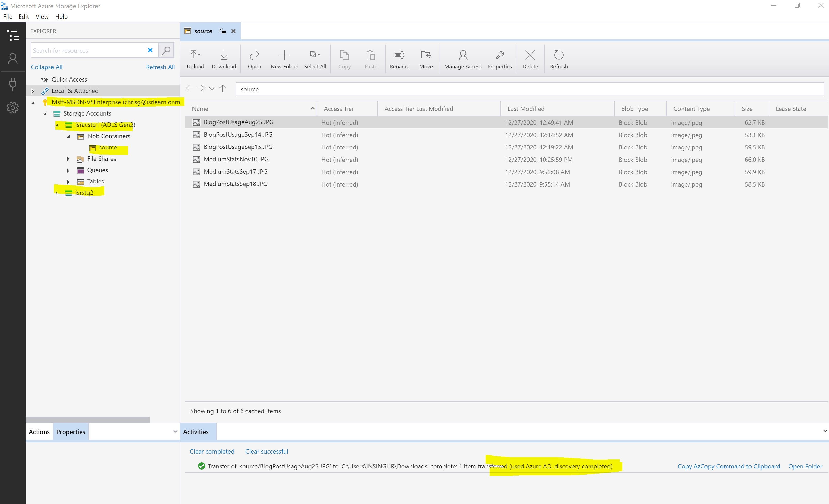Select the source blob container

(108, 147)
